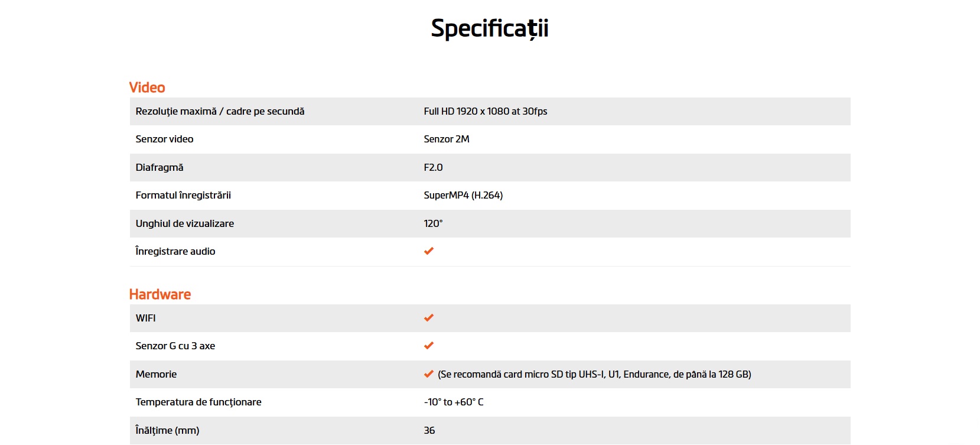The image size is (980, 445).
Task: Click the micro SD card recommendation text
Action: tap(594, 374)
